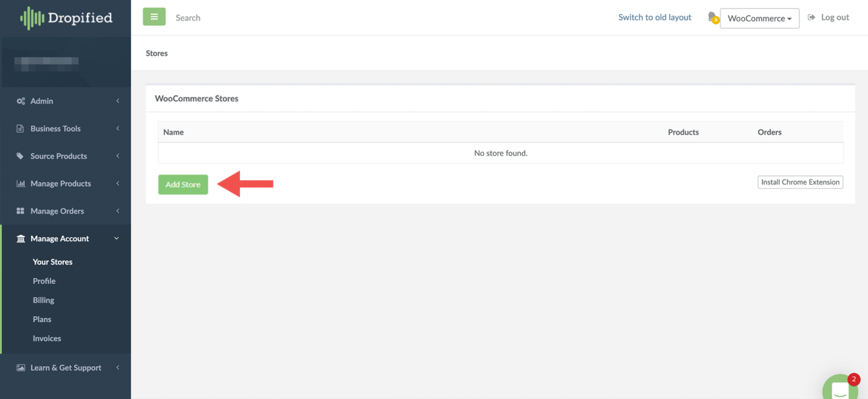
Task: Collapse the Manage Account chevron
Action: 117,239
